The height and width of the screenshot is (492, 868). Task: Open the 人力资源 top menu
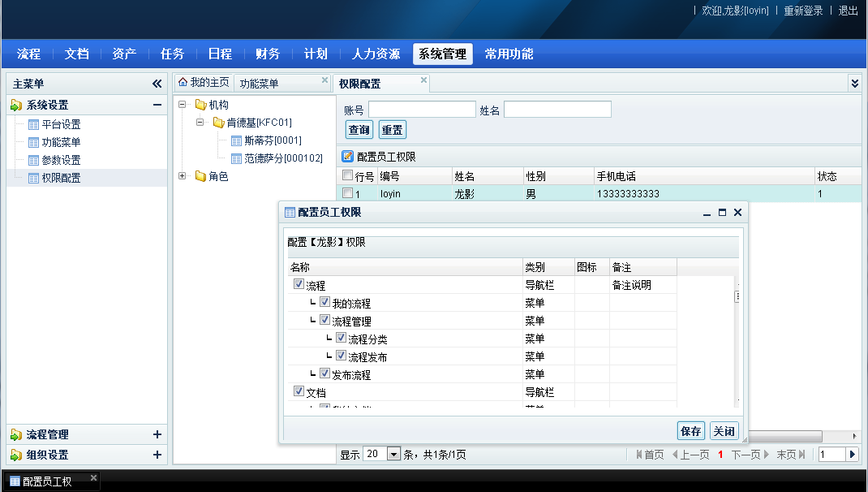coord(376,54)
